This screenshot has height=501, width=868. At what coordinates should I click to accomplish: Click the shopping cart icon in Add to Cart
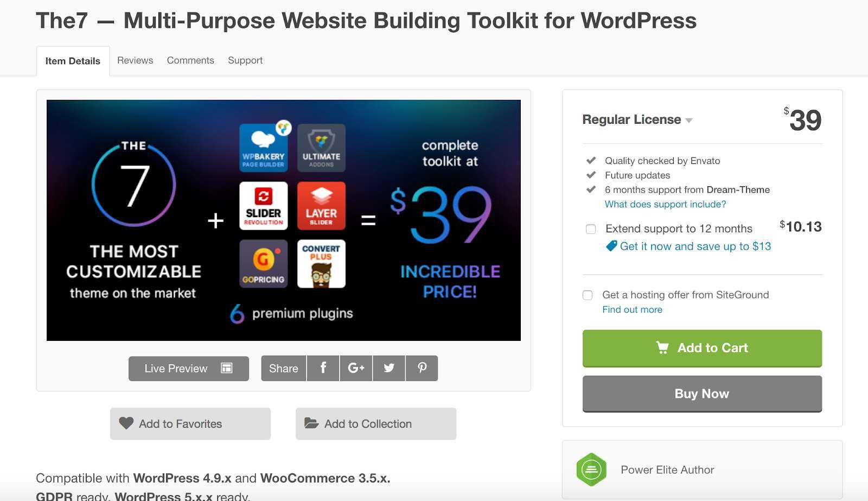click(662, 347)
